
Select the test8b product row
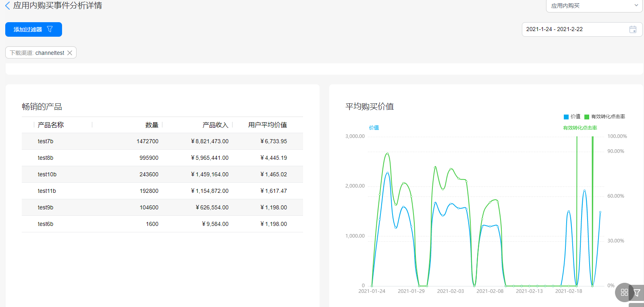click(162, 158)
